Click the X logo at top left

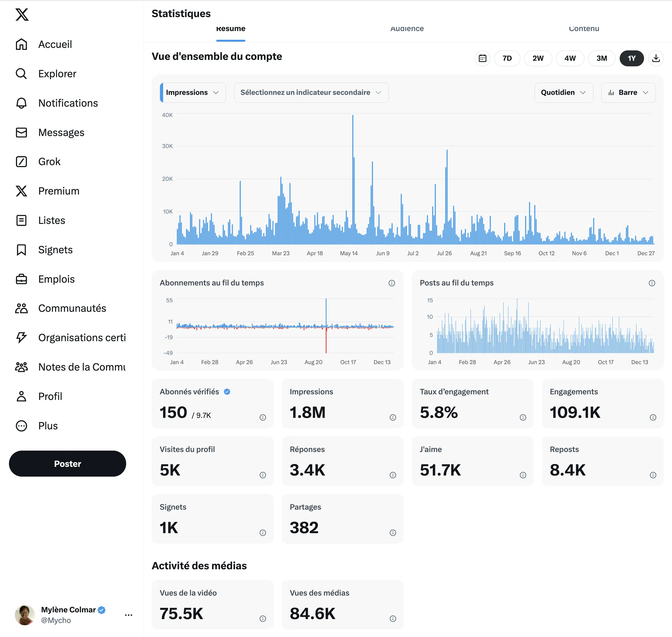22,15
